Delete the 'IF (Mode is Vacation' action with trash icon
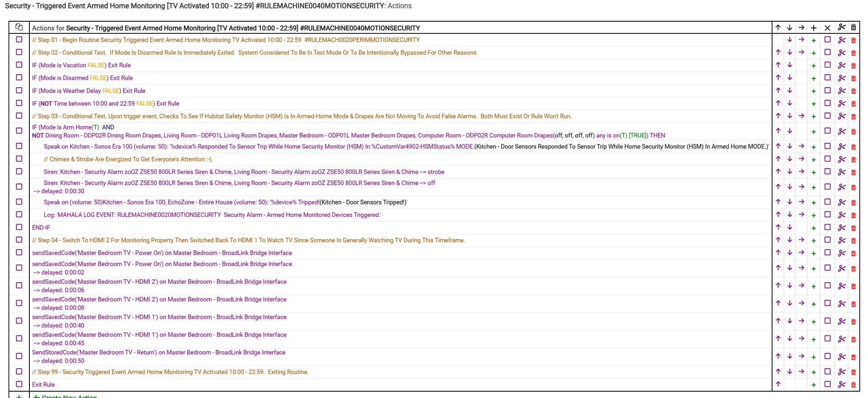 click(x=853, y=66)
